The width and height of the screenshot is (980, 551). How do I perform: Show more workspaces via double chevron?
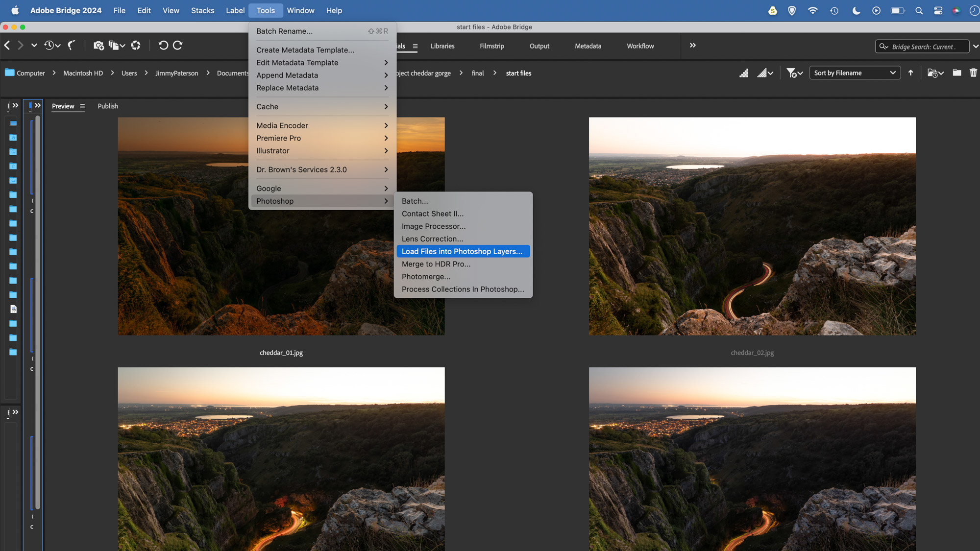point(693,45)
